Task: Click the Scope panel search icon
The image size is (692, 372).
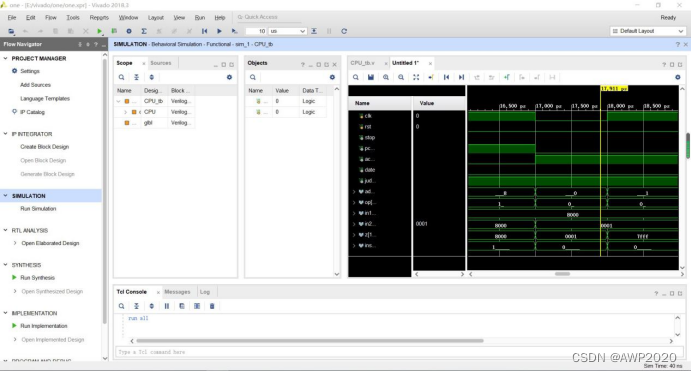Action: [x=121, y=77]
